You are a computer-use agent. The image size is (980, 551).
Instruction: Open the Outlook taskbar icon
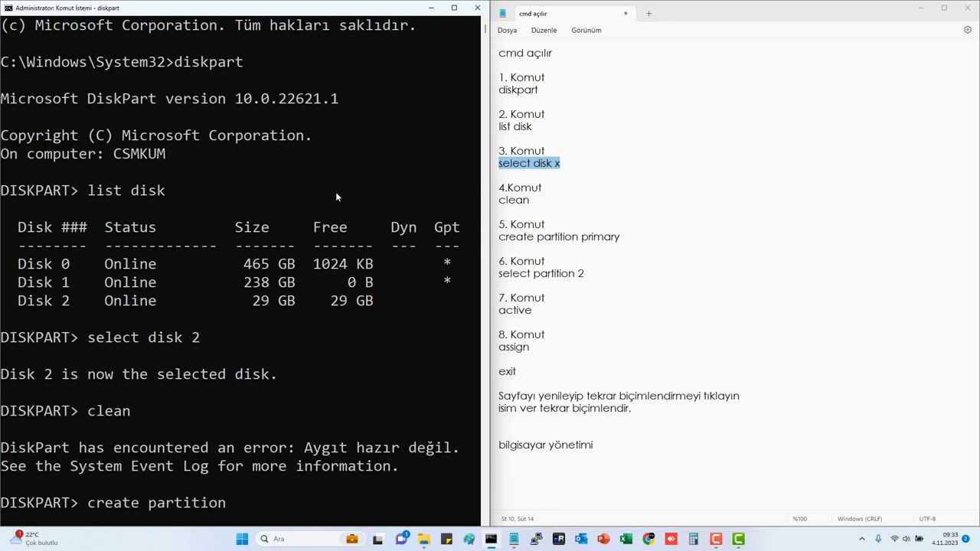(x=580, y=539)
